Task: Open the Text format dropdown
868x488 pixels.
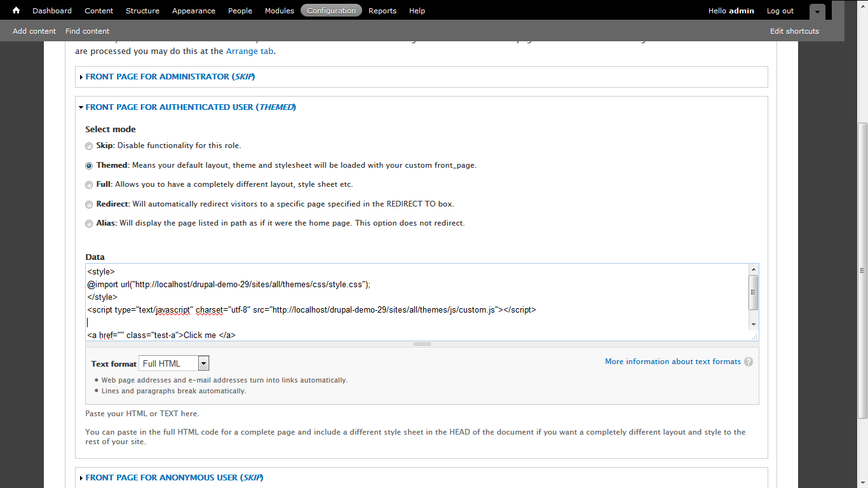Action: (174, 363)
